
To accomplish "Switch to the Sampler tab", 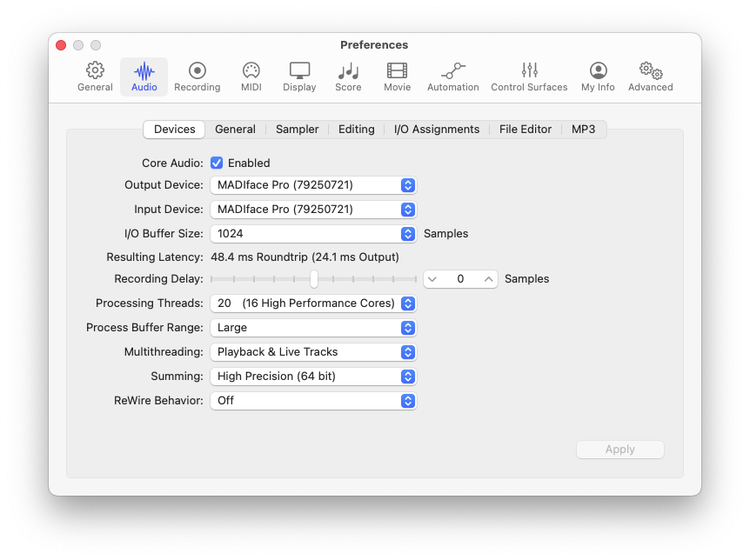I will [297, 130].
